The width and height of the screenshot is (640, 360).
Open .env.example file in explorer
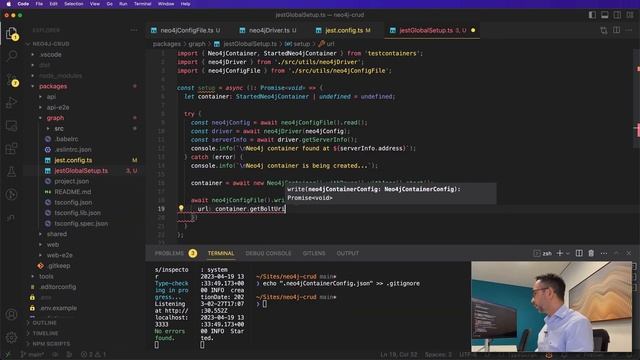click(x=58, y=308)
